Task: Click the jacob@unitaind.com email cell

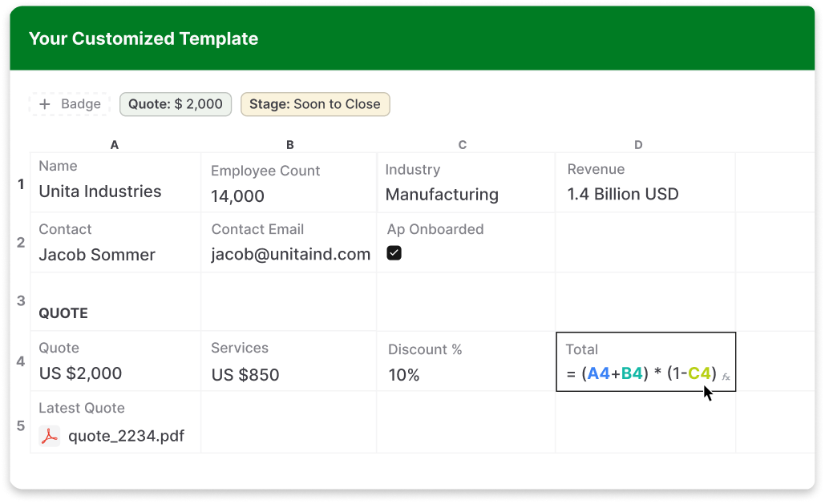Action: click(291, 255)
